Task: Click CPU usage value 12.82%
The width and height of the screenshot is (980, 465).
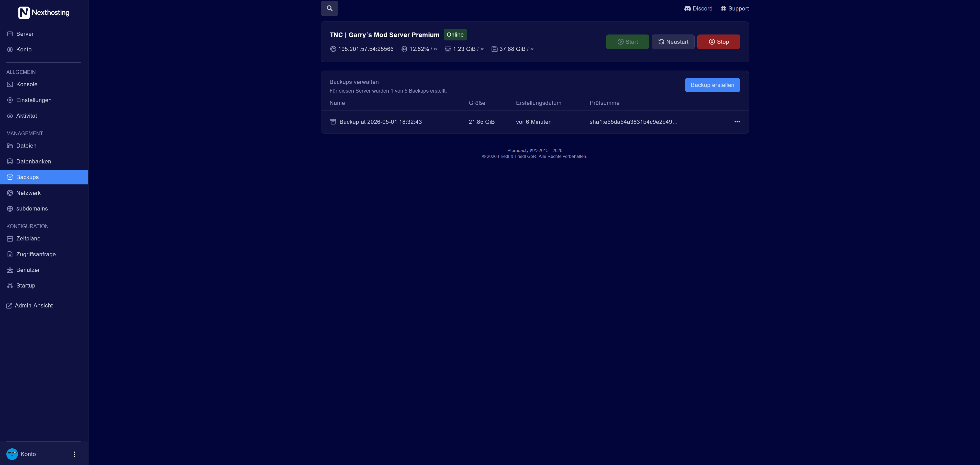Action: tap(419, 49)
